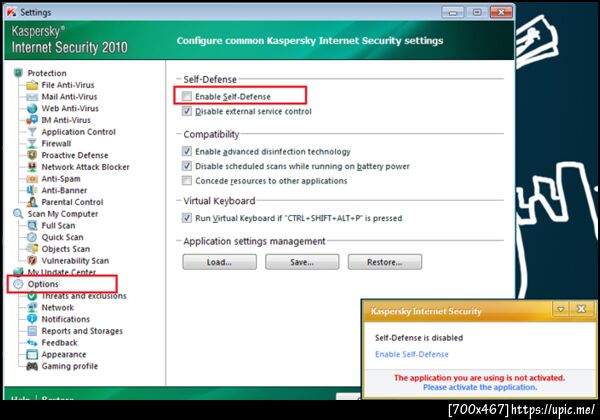Click the Application Control funnel icon
Viewport: 600px width, 420px height.
(x=32, y=132)
